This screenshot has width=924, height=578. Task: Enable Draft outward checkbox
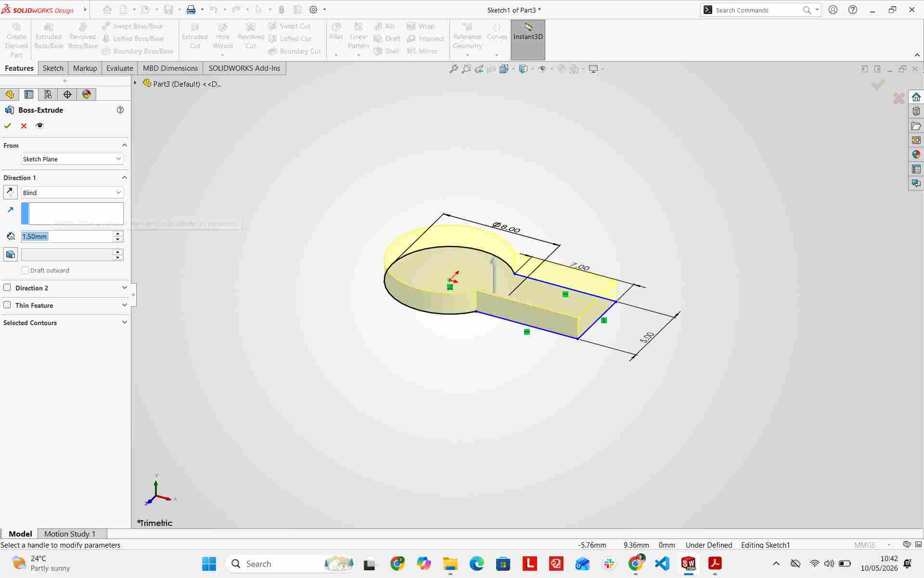coord(25,270)
